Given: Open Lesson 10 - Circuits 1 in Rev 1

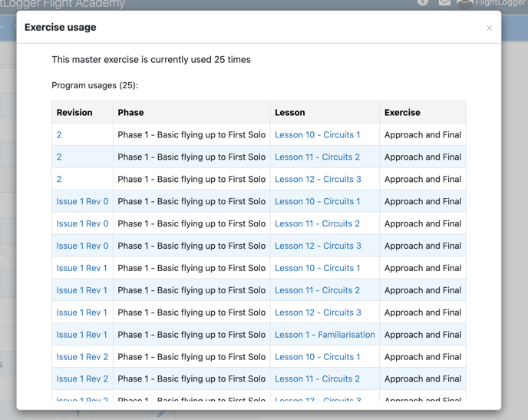Looking at the screenshot, I should pos(317,268).
